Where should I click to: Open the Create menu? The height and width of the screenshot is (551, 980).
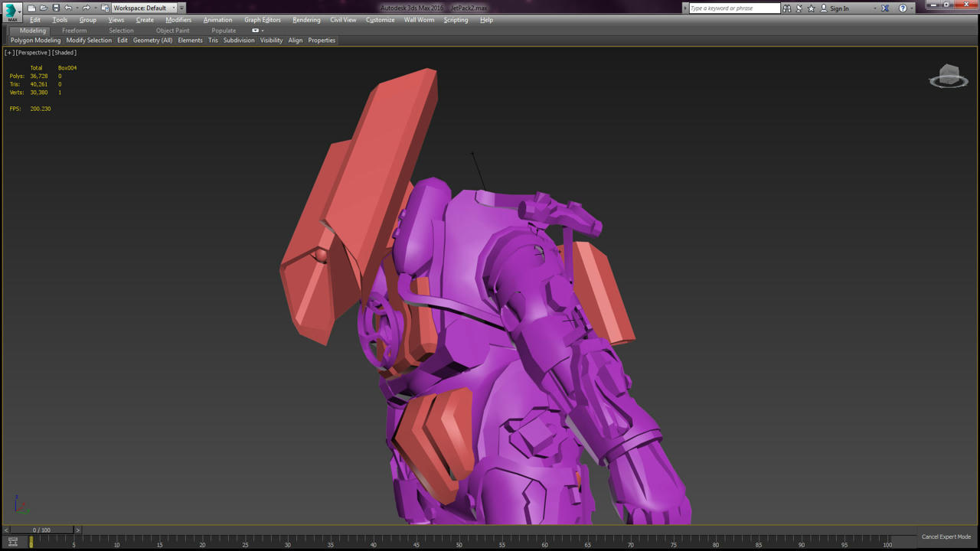click(145, 20)
